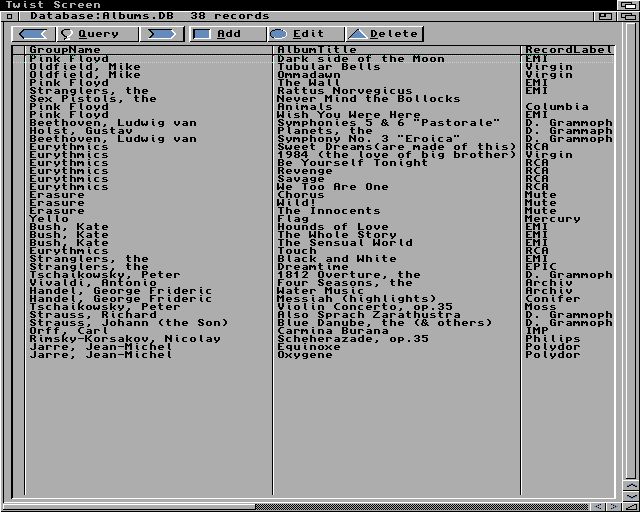Image resolution: width=640 pixels, height=512 pixels.
Task: Go to previous record with left arrow
Action: click(x=34, y=34)
